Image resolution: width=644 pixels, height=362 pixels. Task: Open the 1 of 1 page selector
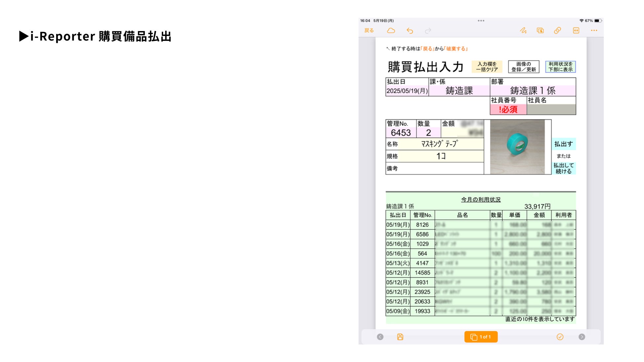pyautogui.click(x=481, y=337)
